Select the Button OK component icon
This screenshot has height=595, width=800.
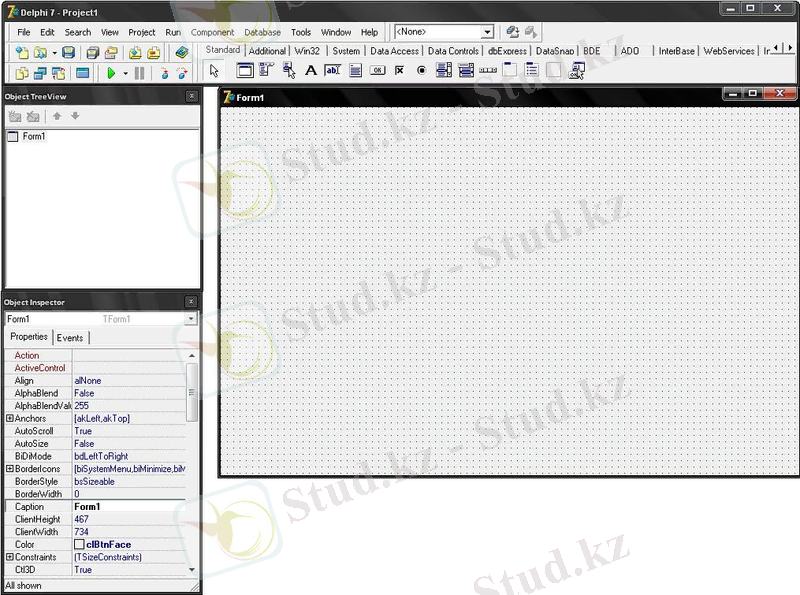click(378, 70)
